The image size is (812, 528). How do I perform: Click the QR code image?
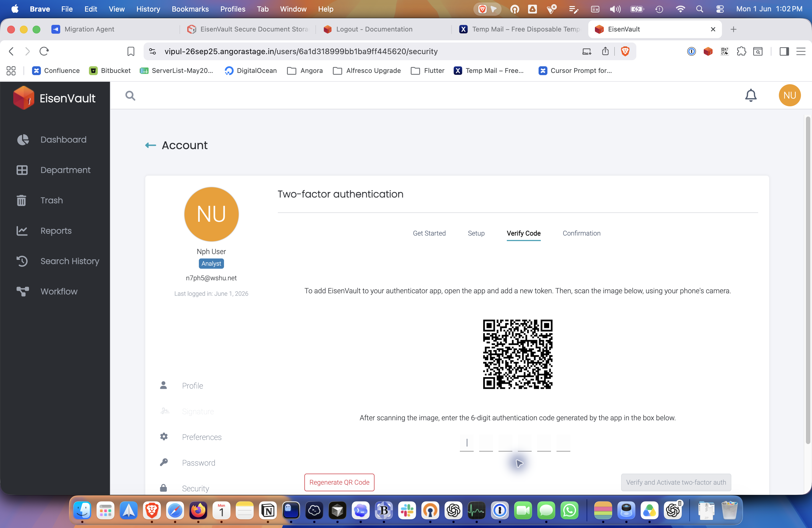518,354
